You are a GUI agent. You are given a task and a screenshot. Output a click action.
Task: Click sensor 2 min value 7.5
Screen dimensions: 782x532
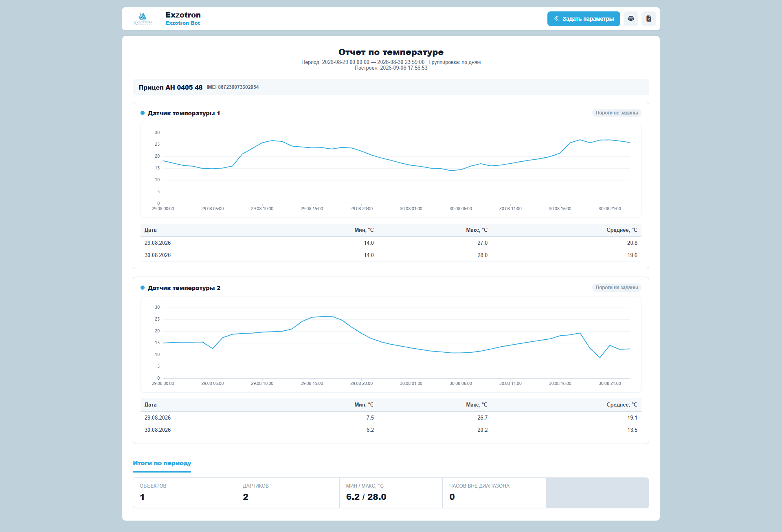(370, 418)
